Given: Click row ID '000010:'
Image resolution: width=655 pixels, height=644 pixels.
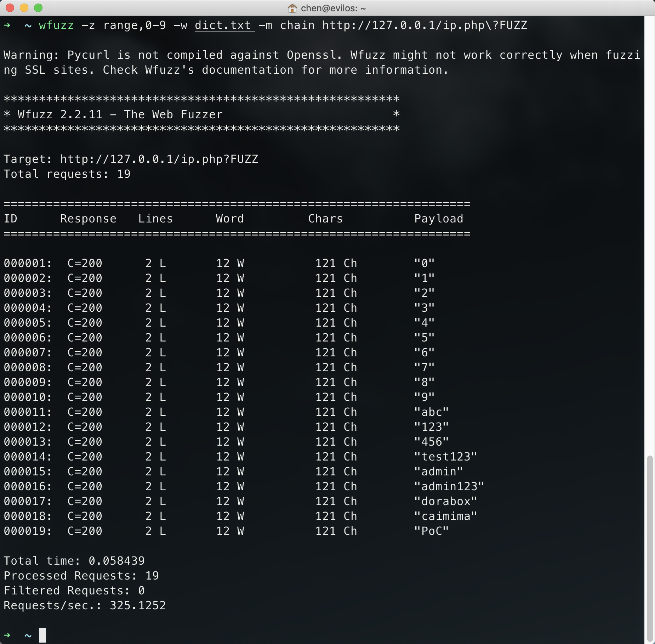Looking at the screenshot, I should tap(28, 397).
